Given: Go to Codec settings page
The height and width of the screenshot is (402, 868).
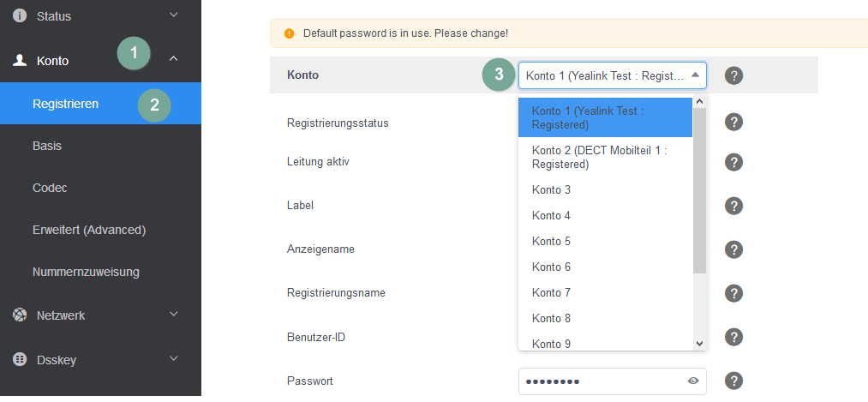Looking at the screenshot, I should click(50, 188).
